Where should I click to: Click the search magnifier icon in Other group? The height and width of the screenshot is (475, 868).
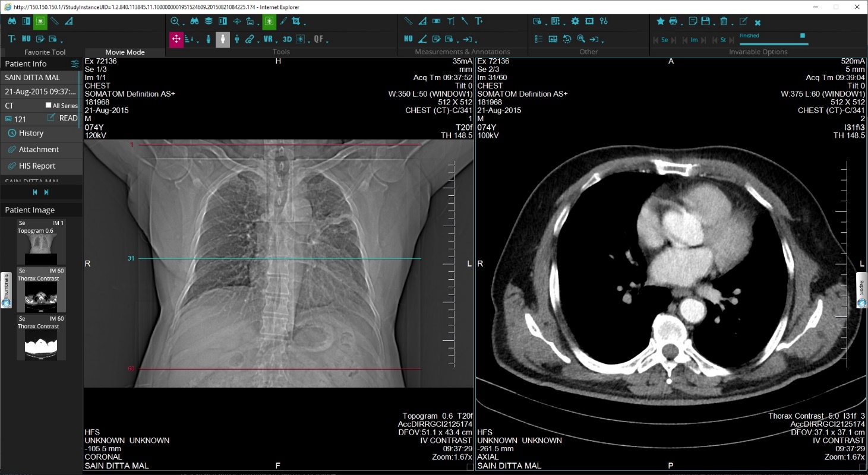581,39
